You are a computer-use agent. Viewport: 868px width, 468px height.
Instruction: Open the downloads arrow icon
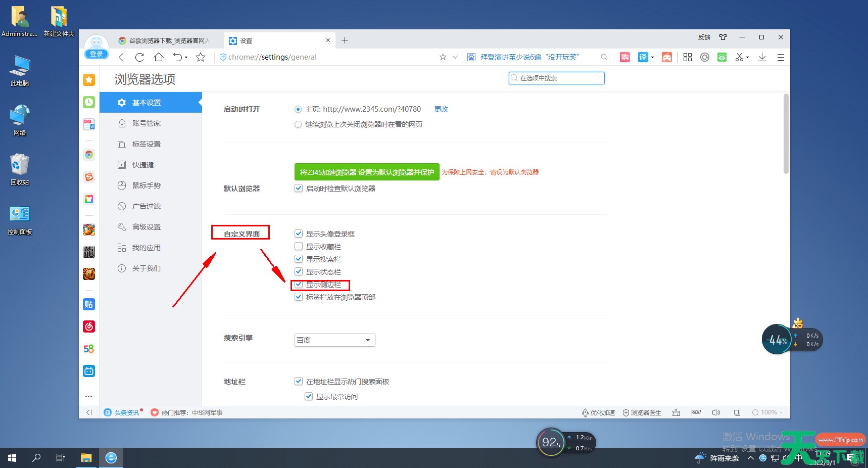762,57
